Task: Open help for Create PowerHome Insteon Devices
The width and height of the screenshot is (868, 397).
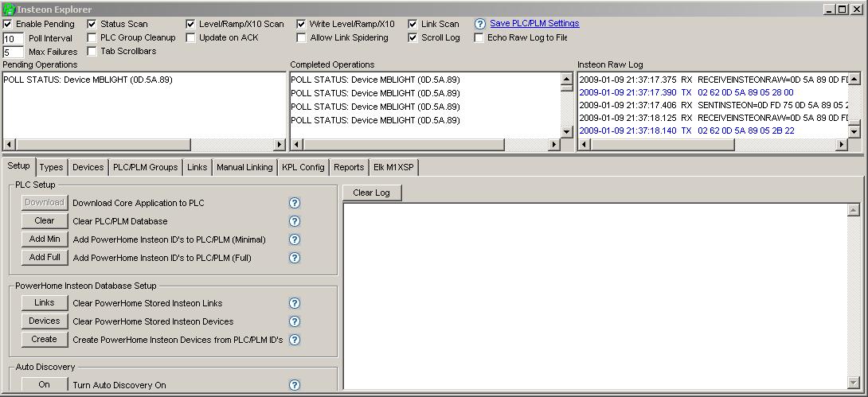Action: pos(295,340)
